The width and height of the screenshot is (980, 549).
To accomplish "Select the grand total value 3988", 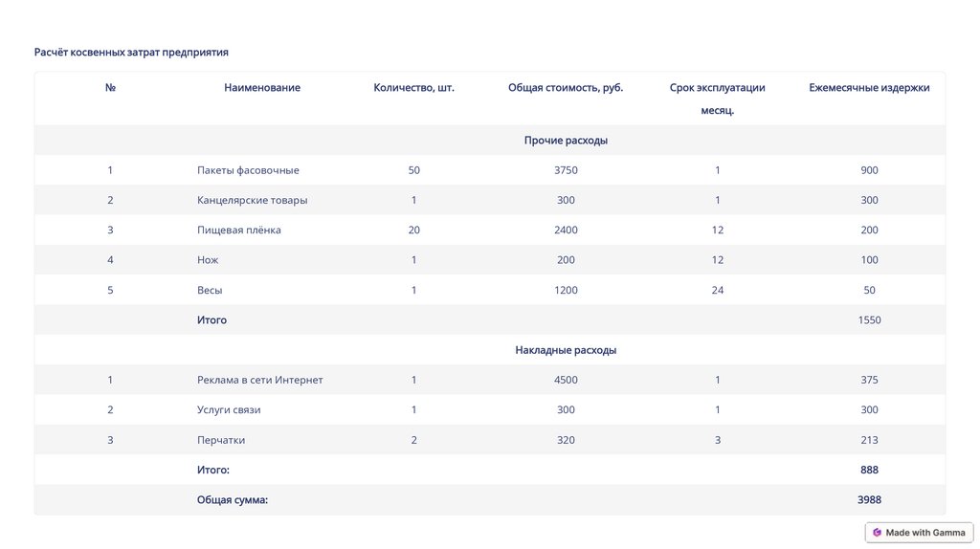I will 869,500.
